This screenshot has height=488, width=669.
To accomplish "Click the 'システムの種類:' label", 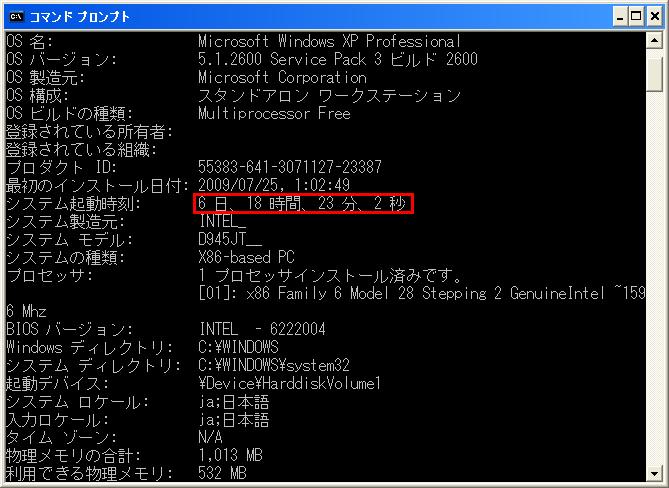I will click(x=65, y=257).
